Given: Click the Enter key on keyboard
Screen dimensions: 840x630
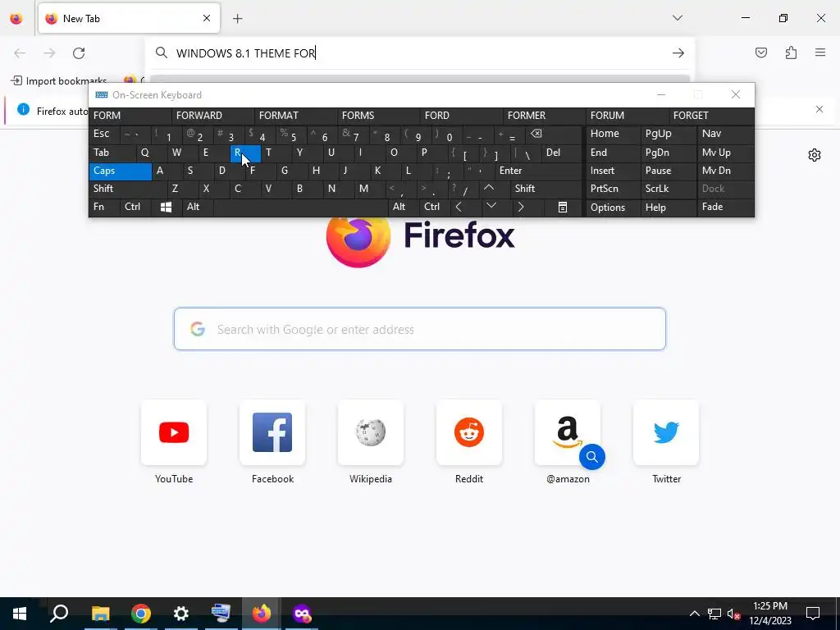Looking at the screenshot, I should 538,171.
